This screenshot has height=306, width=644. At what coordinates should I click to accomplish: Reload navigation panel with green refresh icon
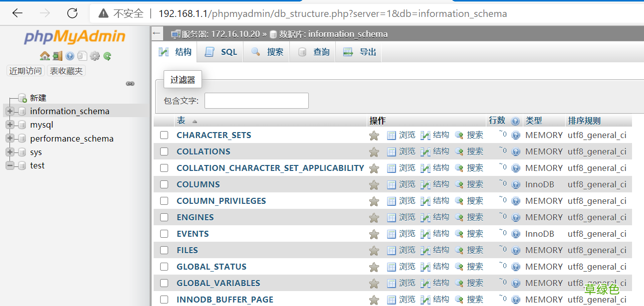[107, 56]
